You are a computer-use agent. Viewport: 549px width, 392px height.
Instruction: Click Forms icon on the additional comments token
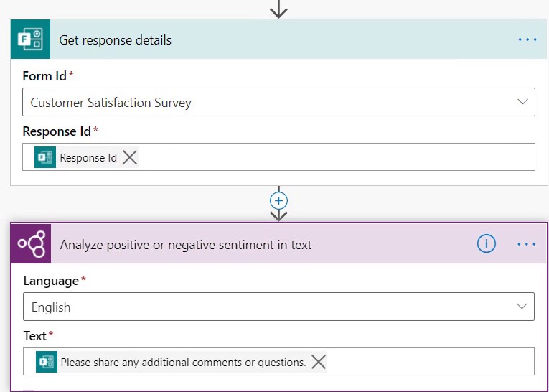click(47, 362)
